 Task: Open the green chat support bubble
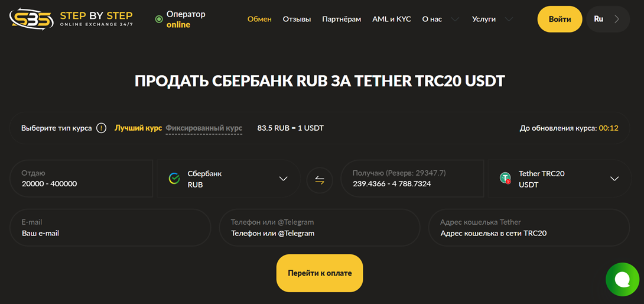point(622,279)
